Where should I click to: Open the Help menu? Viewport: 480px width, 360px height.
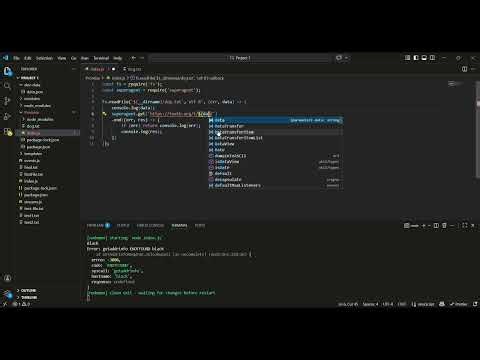tap(117, 58)
